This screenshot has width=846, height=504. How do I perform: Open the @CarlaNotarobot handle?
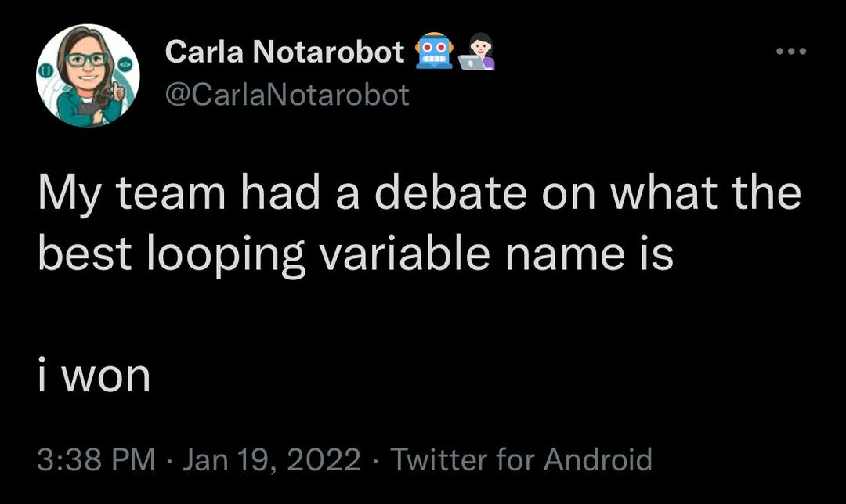(x=287, y=95)
